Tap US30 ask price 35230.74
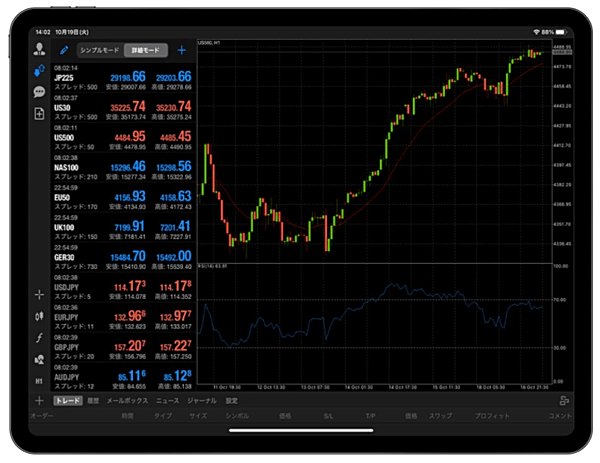This screenshot has width=600, height=463. pos(174,107)
